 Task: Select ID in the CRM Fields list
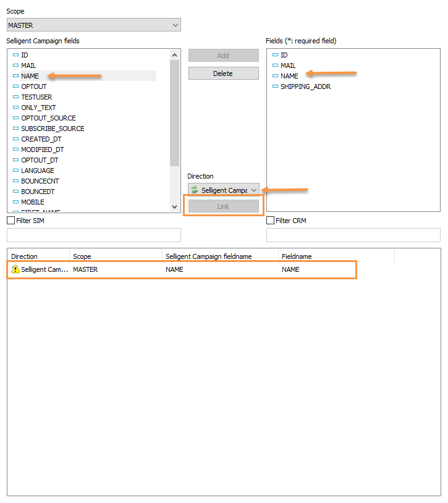click(x=284, y=55)
